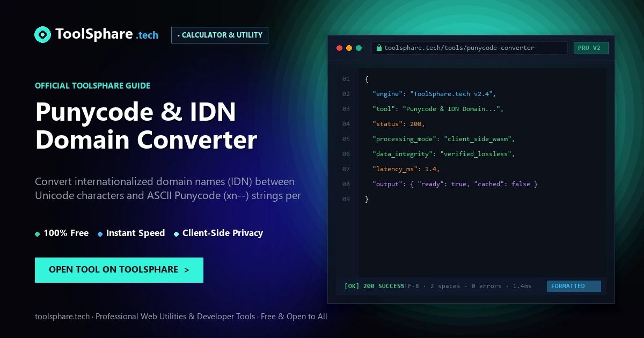Click the toolsphare.tech/tools/punycode-converter address field
Screen dimensions: 644x338
tap(469, 48)
